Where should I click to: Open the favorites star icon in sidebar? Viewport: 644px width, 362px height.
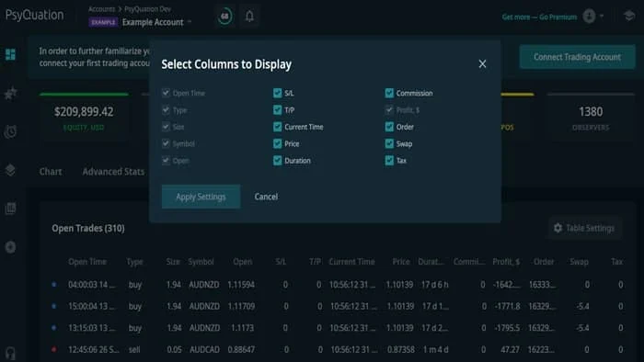[x=10, y=94]
